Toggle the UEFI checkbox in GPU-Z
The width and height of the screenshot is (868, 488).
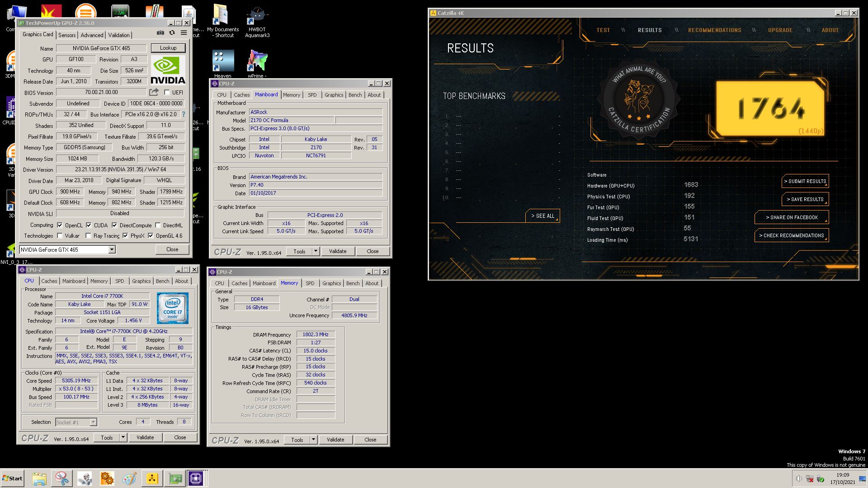click(x=167, y=93)
